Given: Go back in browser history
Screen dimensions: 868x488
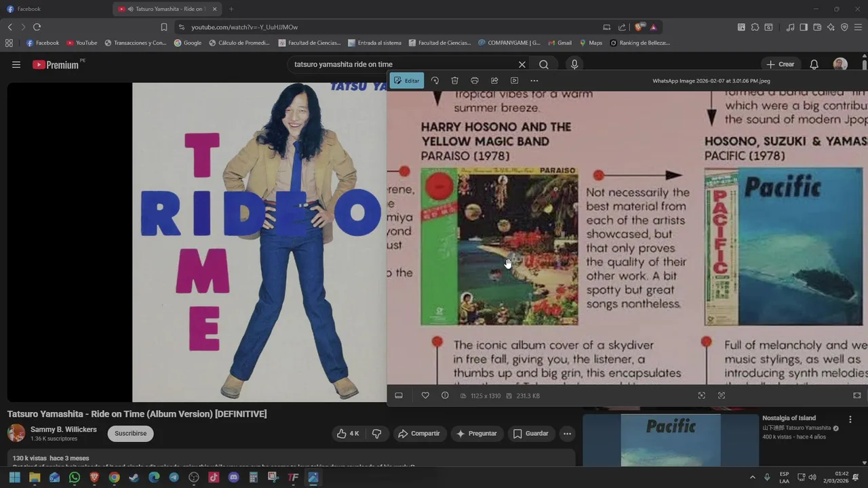Looking at the screenshot, I should [x=9, y=27].
